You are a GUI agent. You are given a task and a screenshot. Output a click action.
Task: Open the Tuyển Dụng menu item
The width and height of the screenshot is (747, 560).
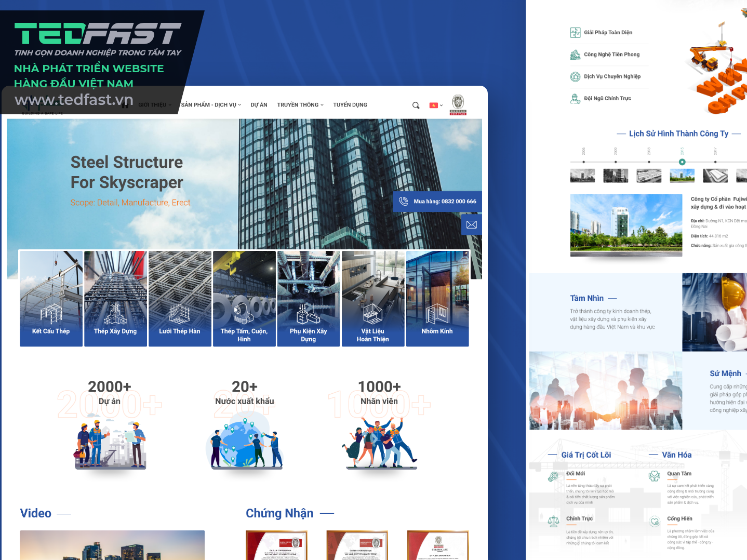350,105
